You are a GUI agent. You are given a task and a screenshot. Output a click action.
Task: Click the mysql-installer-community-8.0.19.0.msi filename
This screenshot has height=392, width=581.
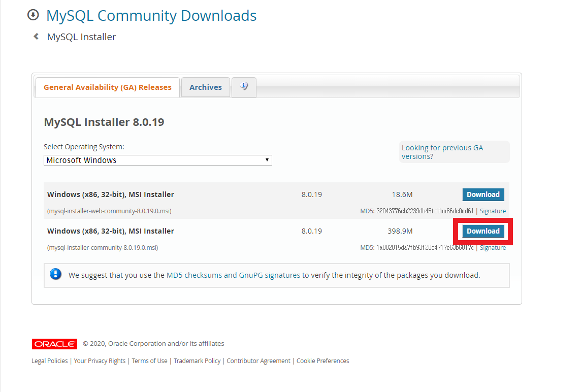coord(103,248)
